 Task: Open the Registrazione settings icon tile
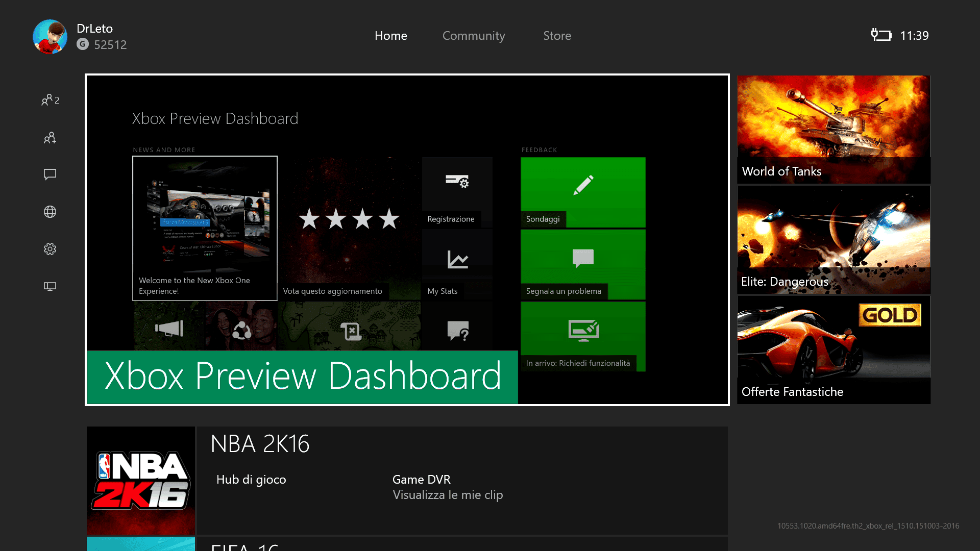tap(457, 192)
